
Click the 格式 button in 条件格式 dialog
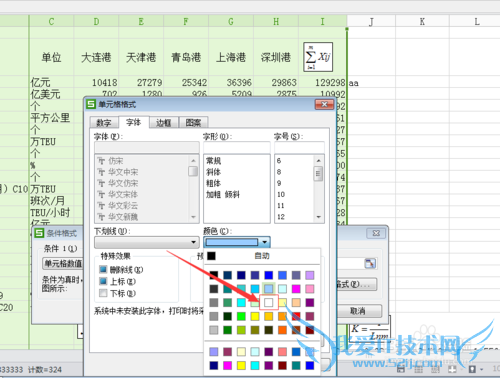[x=357, y=284]
